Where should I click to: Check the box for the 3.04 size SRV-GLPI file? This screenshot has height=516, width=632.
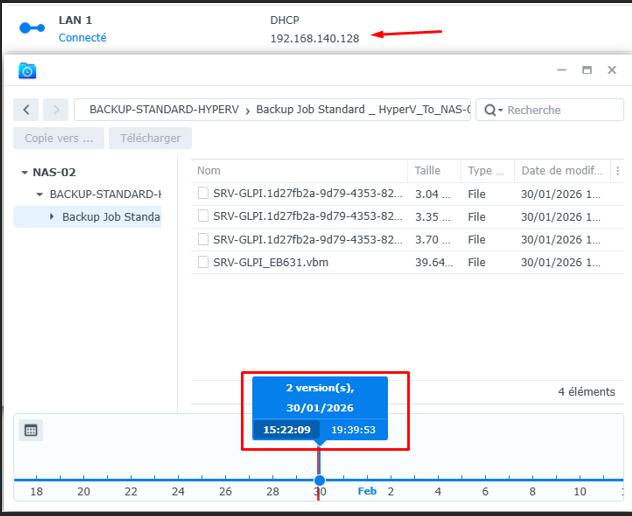(203, 193)
